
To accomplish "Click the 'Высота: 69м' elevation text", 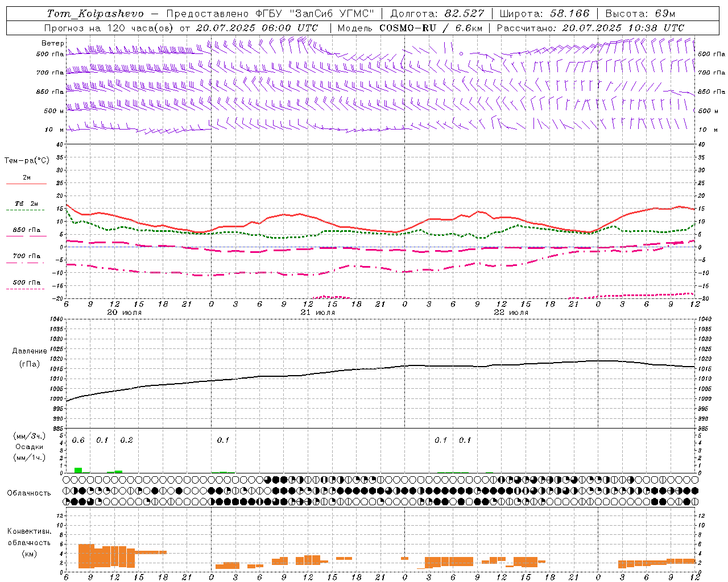I will [640, 14].
